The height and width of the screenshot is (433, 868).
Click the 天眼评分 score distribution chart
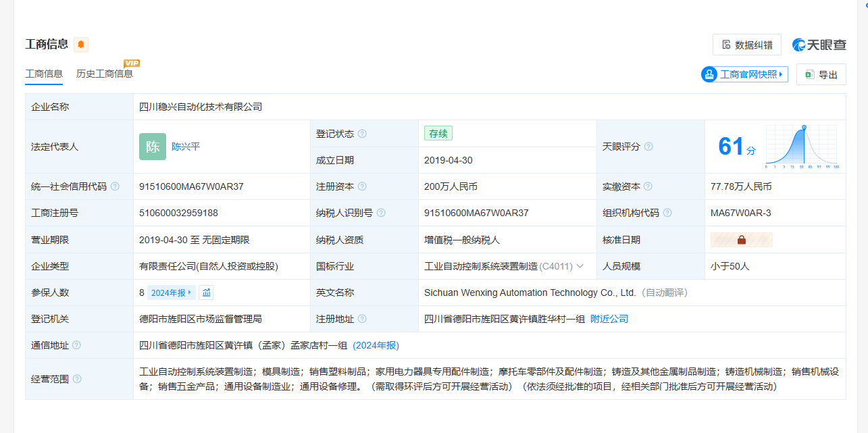(802, 147)
